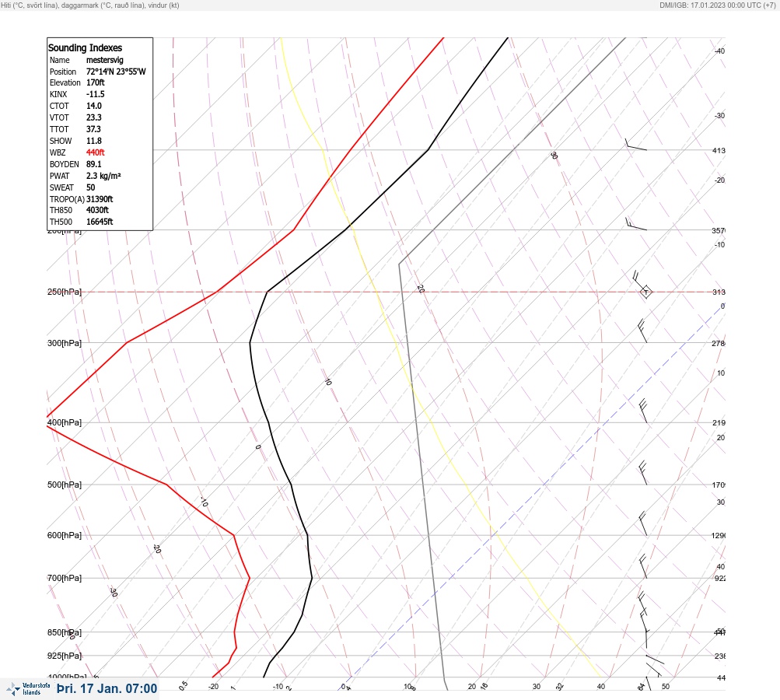This screenshot has height=700, width=780.
Task: Click the tropopause diamond marker at 250 hPa
Action: point(646,292)
